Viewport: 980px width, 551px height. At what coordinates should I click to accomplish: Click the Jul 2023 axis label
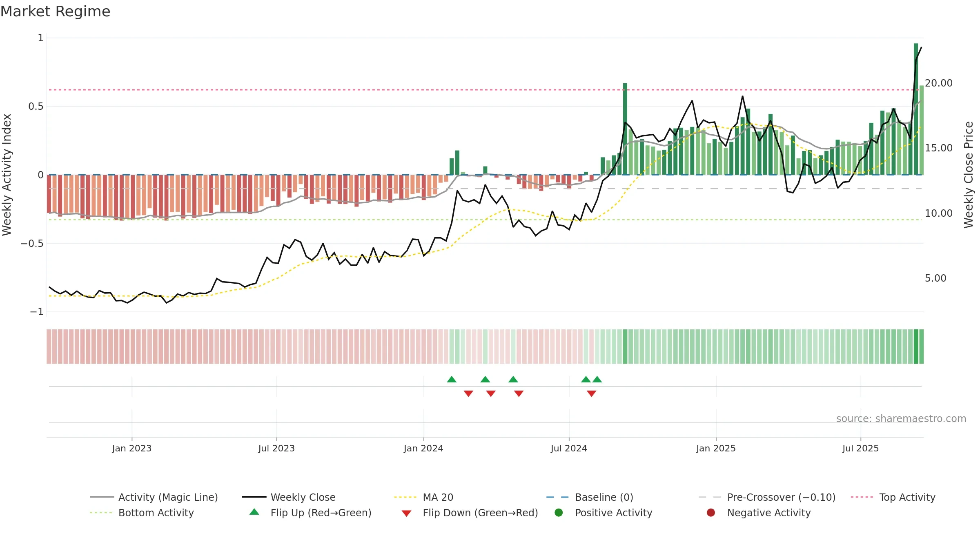276,449
